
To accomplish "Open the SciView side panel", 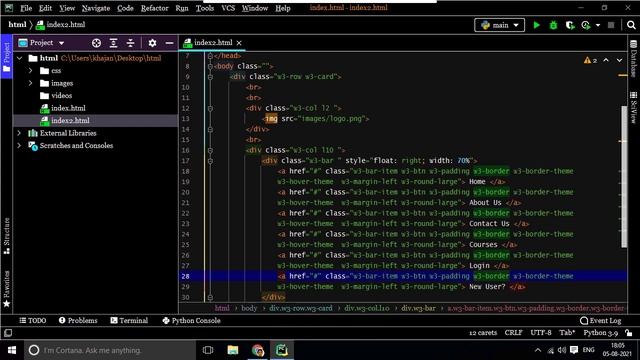I will 633,107.
